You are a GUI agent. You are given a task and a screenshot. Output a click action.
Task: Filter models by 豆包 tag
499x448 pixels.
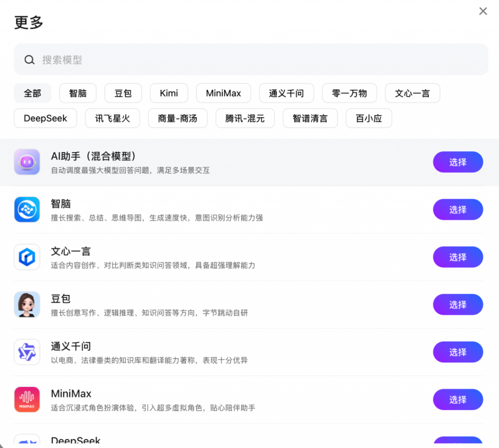coord(123,93)
